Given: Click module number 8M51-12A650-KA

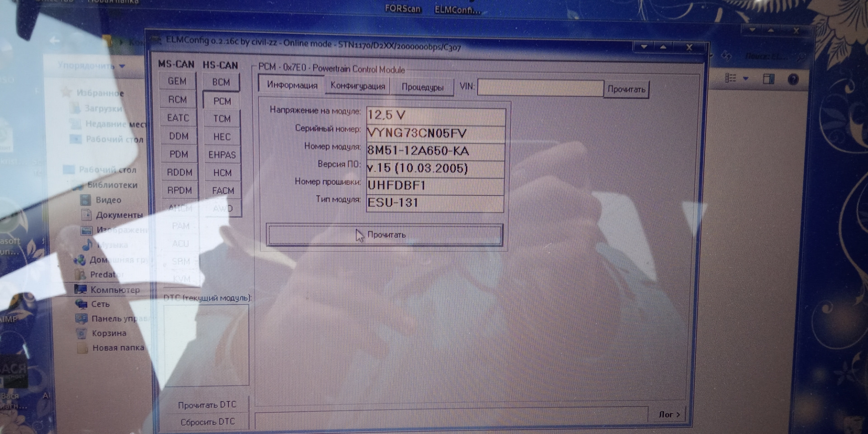Looking at the screenshot, I should pyautogui.click(x=435, y=151).
